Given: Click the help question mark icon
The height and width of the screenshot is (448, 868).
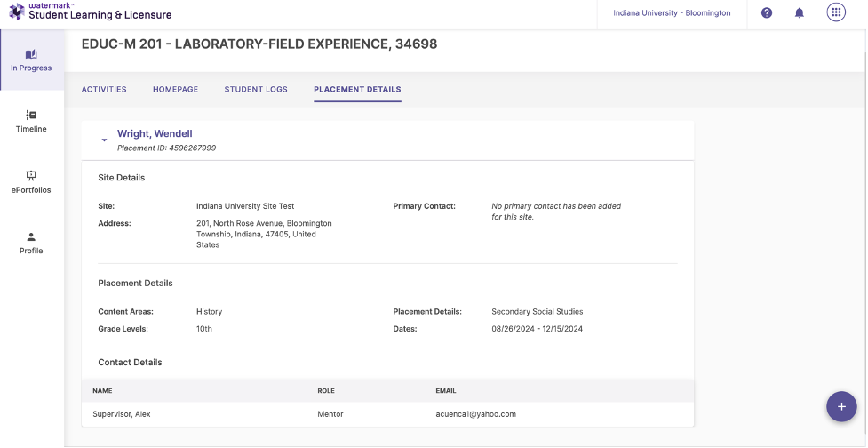Looking at the screenshot, I should (x=767, y=13).
